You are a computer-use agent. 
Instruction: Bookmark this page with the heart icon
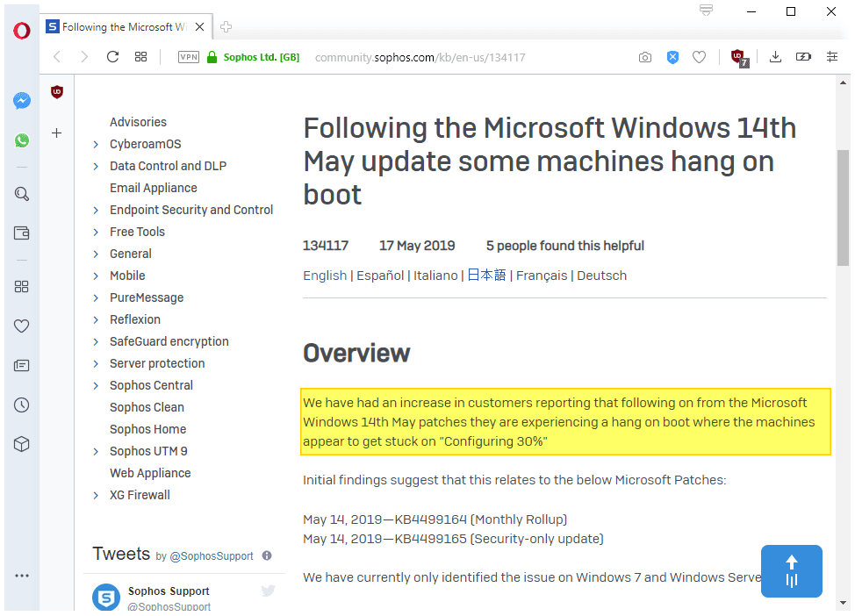[699, 57]
